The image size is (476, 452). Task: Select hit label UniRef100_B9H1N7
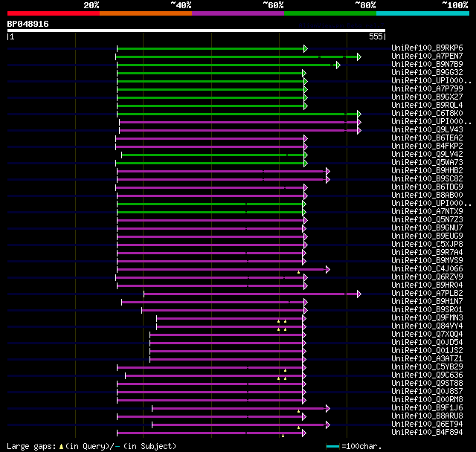tap(427, 302)
